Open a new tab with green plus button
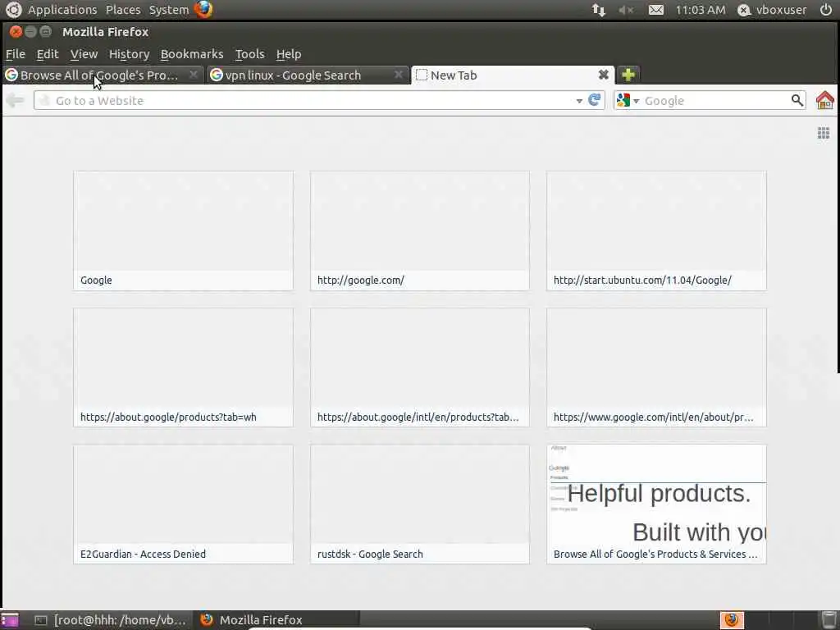840x630 pixels. tap(628, 75)
